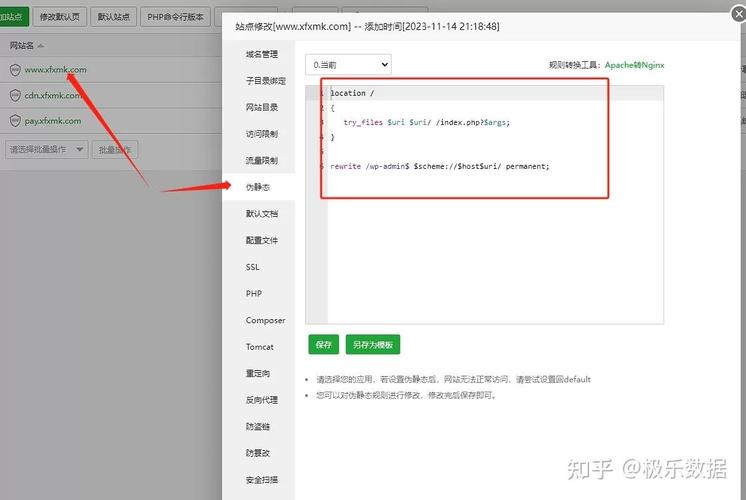
Task: Click the green 保存 button
Action: point(324,344)
